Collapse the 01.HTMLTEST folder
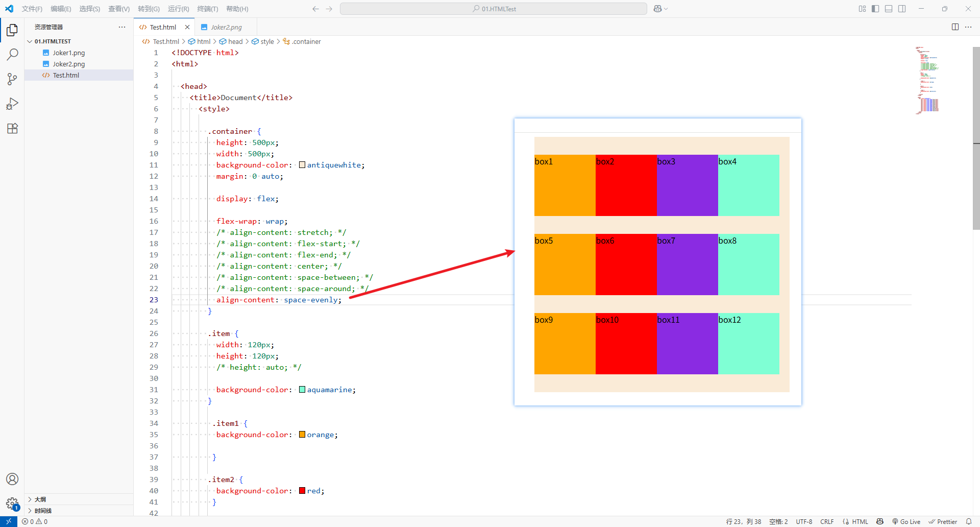The width and height of the screenshot is (980, 527). tap(79, 41)
